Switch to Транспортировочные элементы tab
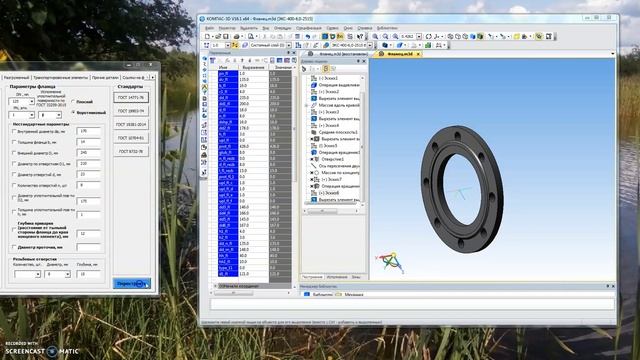640x360 pixels. coord(60,77)
